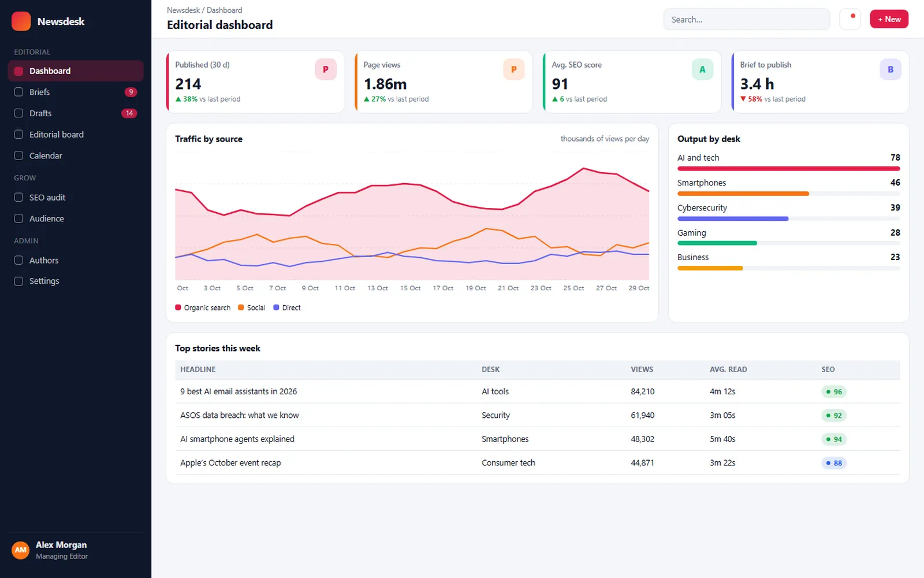
Task: Click the views value 84,210
Action: (643, 391)
